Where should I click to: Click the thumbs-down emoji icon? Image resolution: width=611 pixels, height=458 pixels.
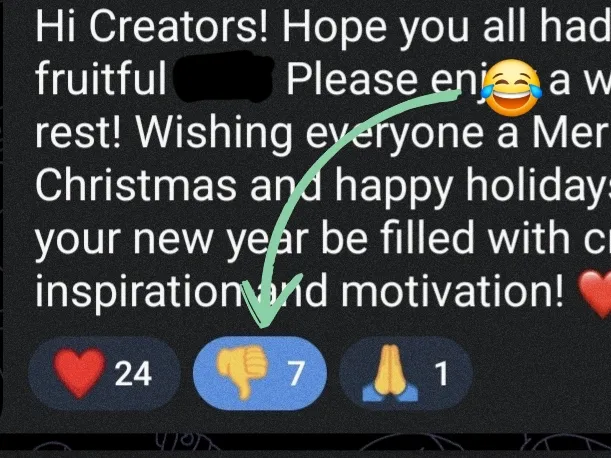pyautogui.click(x=242, y=371)
